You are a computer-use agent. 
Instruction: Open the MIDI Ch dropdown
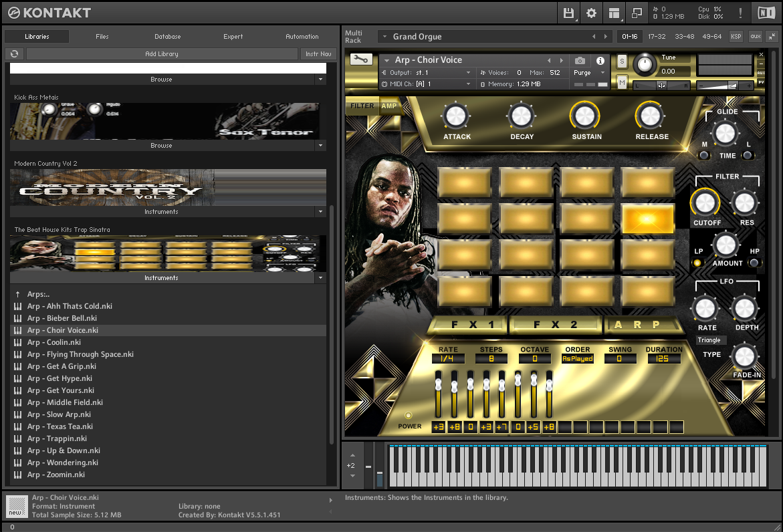pos(426,84)
